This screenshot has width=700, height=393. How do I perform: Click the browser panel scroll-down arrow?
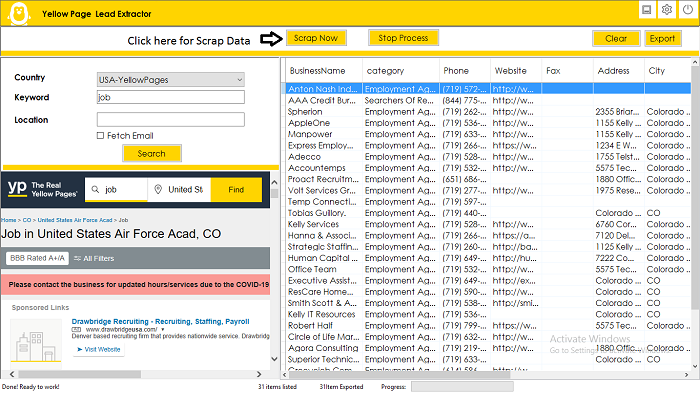[274, 359]
